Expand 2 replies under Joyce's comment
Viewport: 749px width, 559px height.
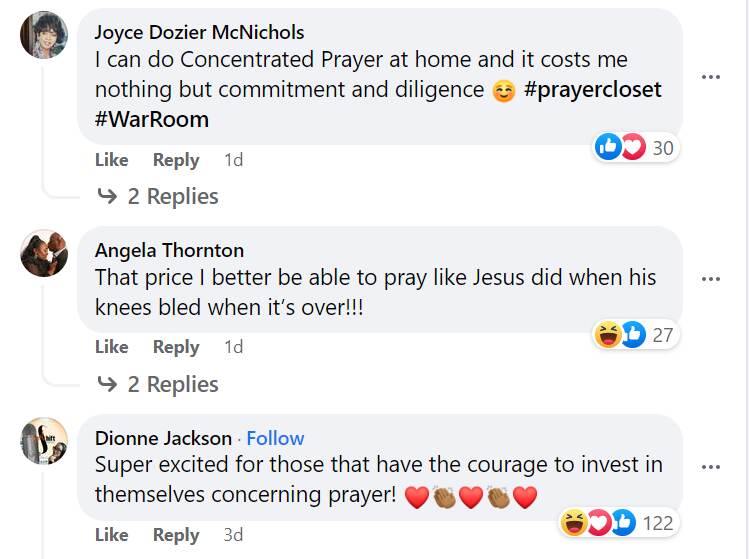(160, 197)
